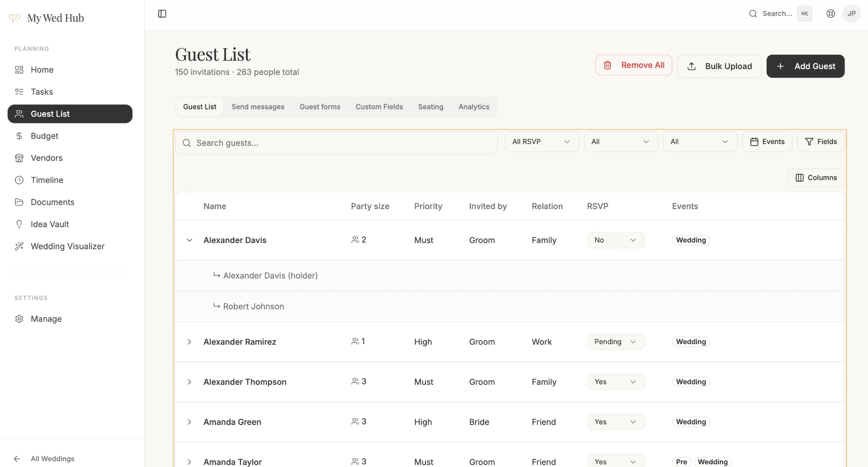
Task: Click the Search guests input field
Action: click(336, 143)
